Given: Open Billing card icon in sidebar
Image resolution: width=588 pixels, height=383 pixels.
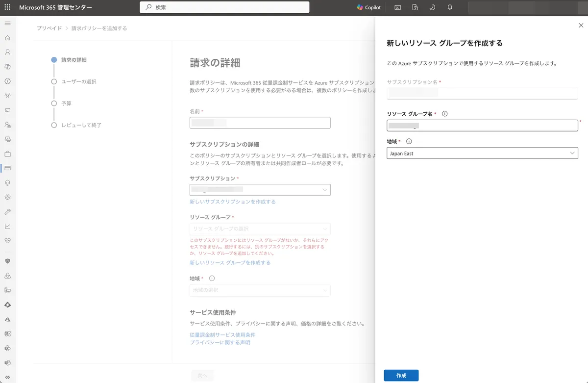Looking at the screenshot, I should pos(7,168).
